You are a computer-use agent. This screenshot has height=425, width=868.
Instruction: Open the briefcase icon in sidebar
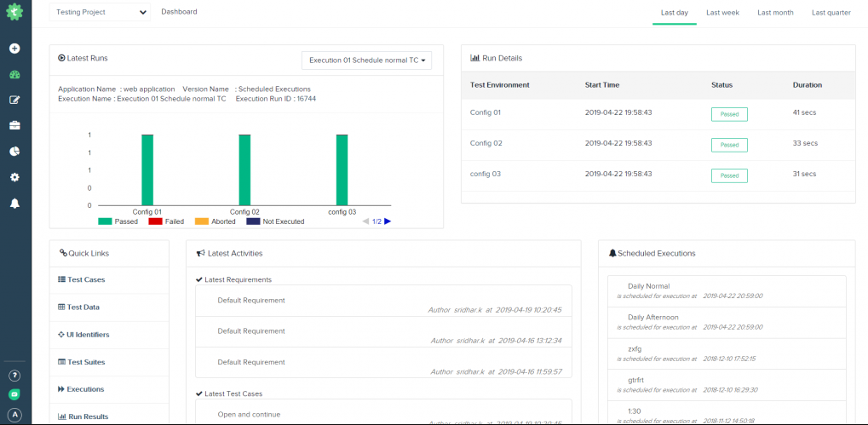click(x=15, y=125)
